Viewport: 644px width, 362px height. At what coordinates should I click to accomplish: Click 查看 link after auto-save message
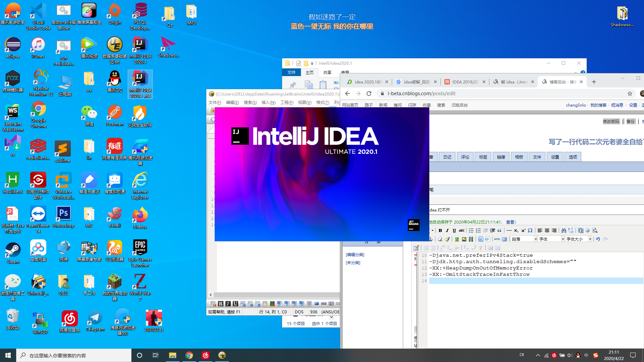510,222
